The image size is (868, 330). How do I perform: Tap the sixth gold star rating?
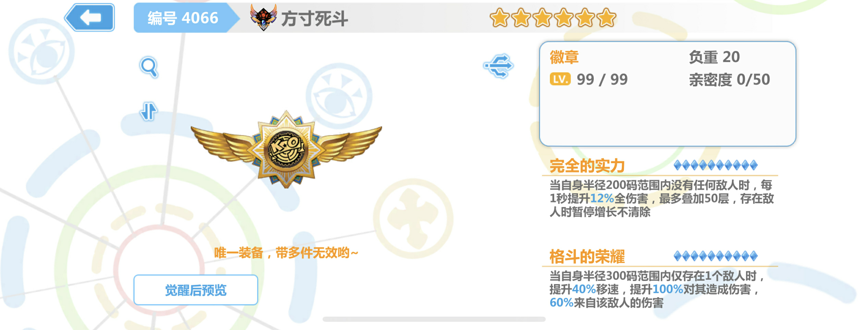[606, 18]
